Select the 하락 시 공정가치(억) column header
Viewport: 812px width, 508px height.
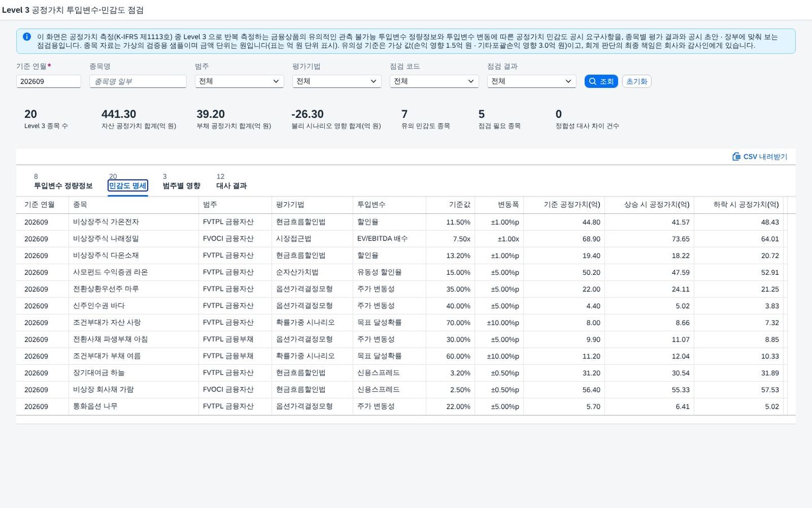click(739, 205)
